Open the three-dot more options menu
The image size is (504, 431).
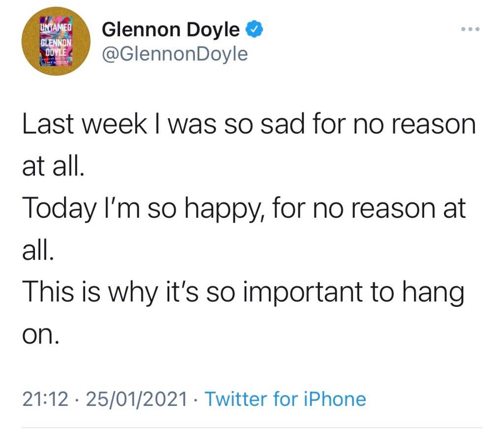470,30
